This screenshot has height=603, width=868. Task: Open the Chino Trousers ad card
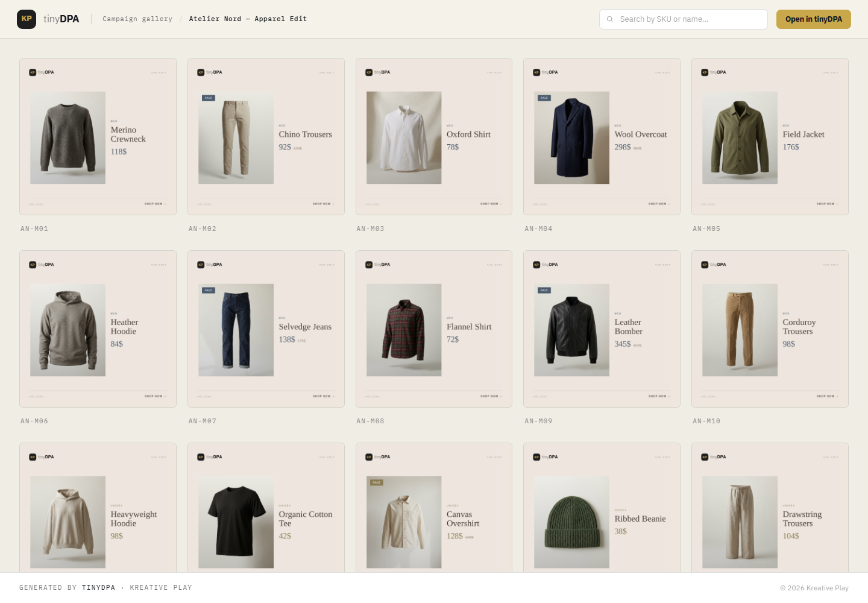[266, 137]
